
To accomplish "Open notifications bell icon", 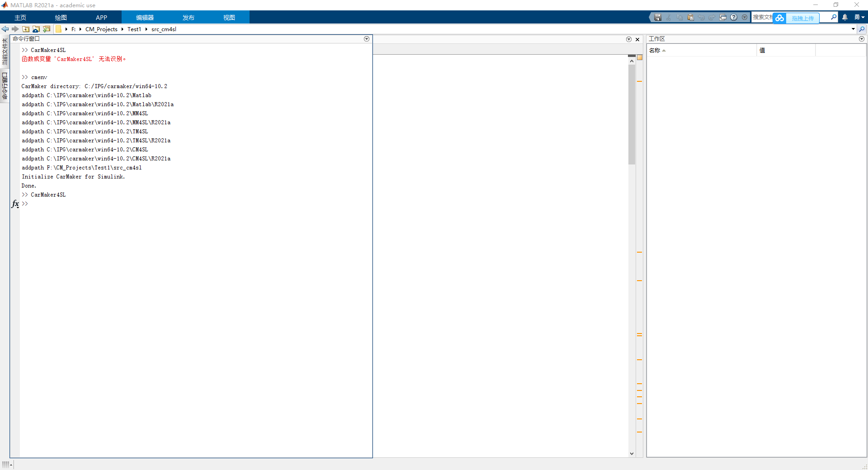I will tap(845, 17).
